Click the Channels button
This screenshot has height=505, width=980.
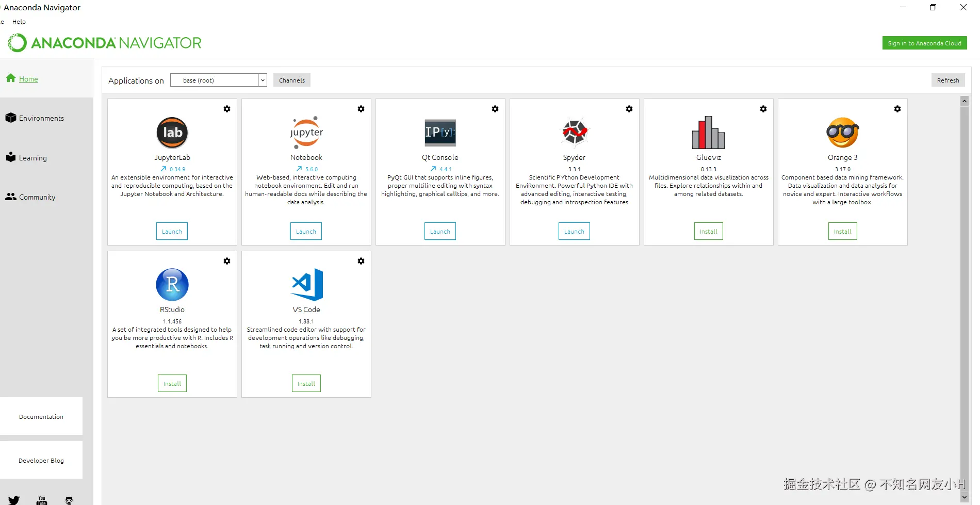pos(292,80)
